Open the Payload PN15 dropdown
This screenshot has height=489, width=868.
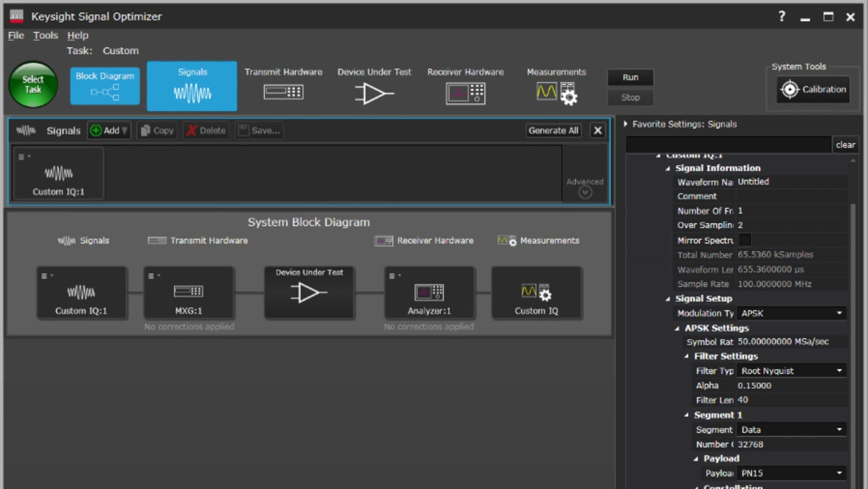coord(791,473)
